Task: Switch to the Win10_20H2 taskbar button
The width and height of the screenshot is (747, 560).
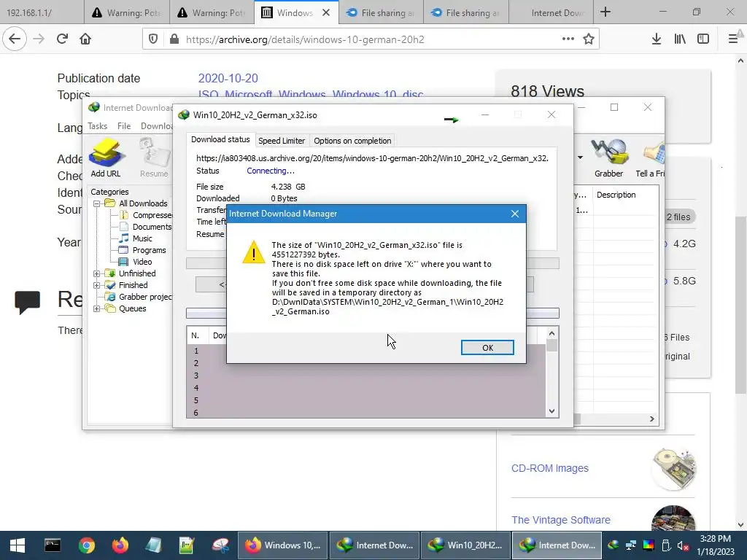Action: click(465, 545)
